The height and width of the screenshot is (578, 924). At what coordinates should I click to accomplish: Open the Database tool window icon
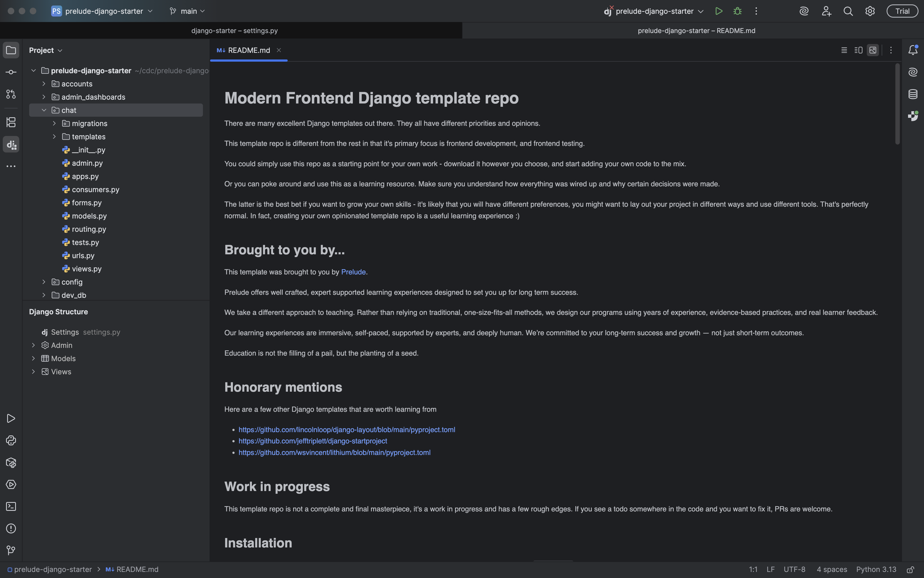pos(913,94)
